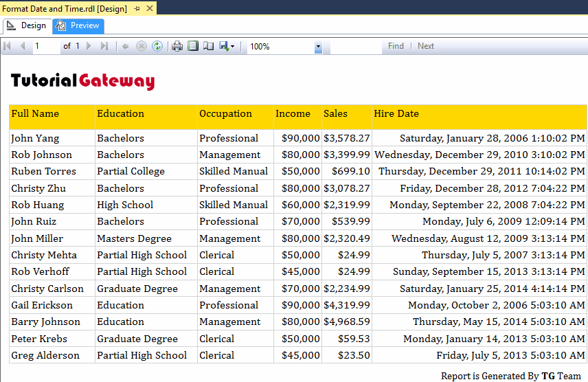Viewport: 588px width, 382px height.
Task: Pin the Format Date and Time.rdl tab
Action: pyautogui.click(x=137, y=8)
